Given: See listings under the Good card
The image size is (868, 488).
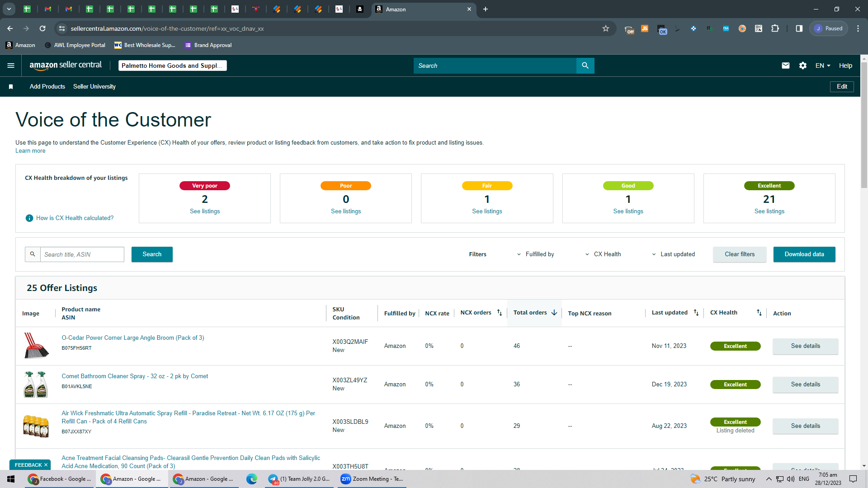Looking at the screenshot, I should [x=628, y=211].
